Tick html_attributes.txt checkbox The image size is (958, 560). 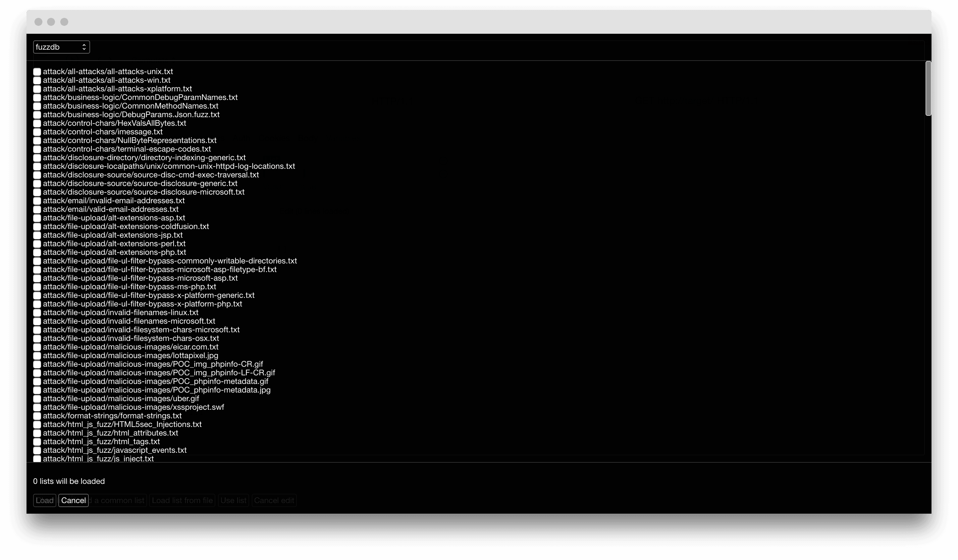pyautogui.click(x=37, y=434)
